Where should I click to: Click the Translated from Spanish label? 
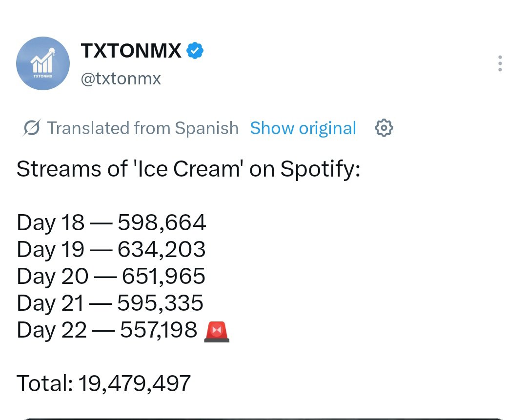coord(143,128)
